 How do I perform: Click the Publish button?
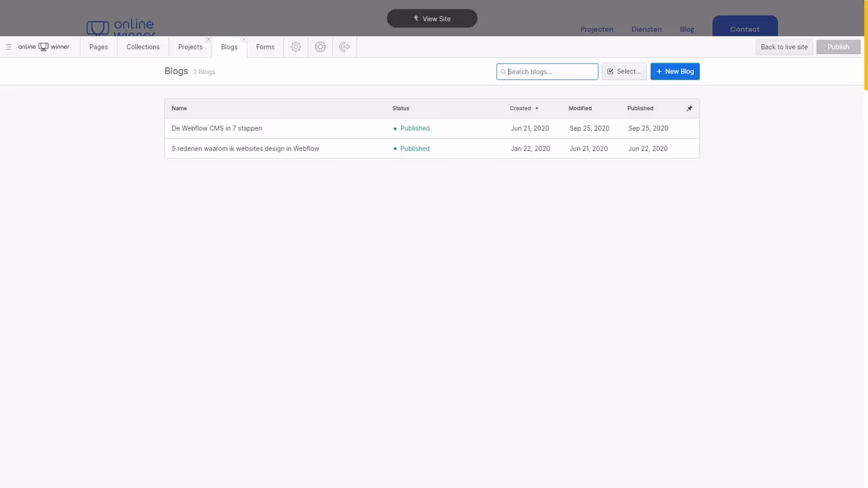pos(838,47)
